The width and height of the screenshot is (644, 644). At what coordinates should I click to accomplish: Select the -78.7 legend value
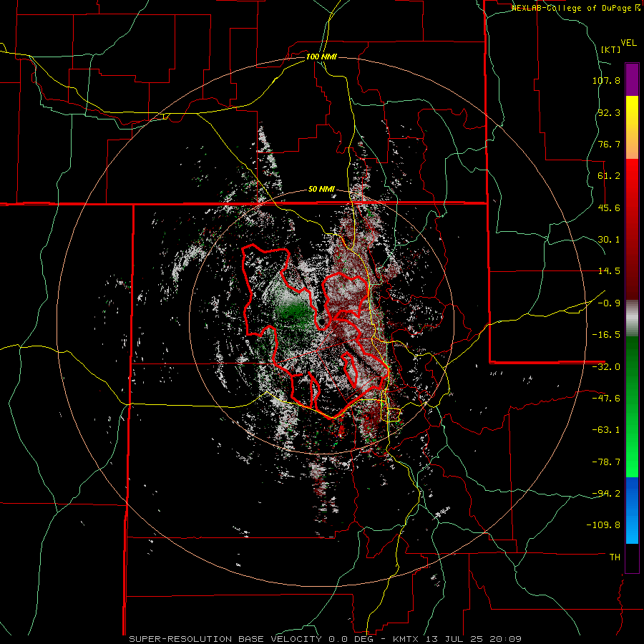(606, 462)
